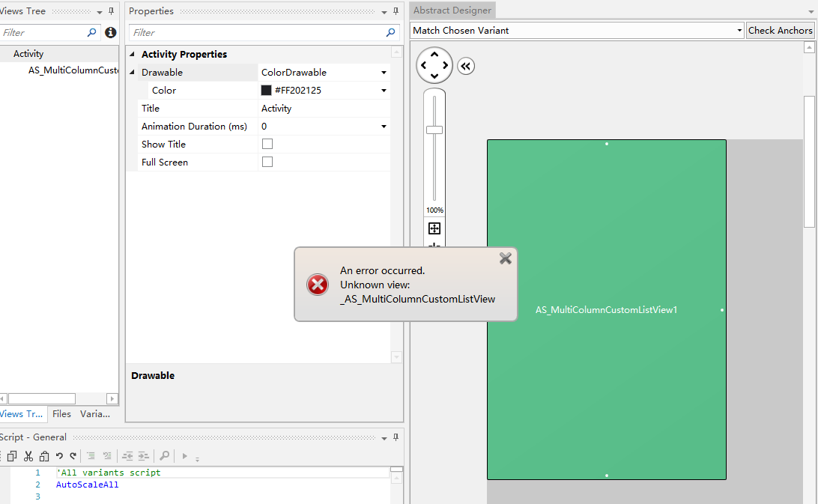Image resolution: width=818 pixels, height=504 pixels.
Task: Click the #FF202125 color swatch
Action: click(266, 91)
